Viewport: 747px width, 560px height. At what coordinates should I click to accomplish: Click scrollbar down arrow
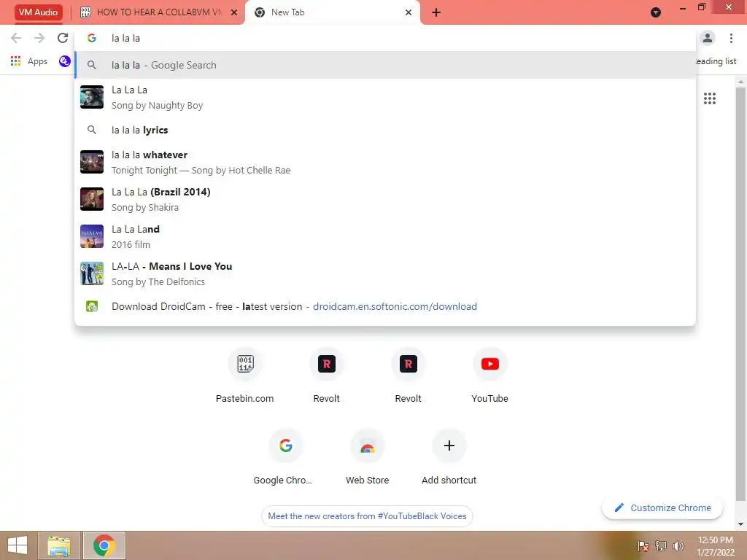coord(741,524)
